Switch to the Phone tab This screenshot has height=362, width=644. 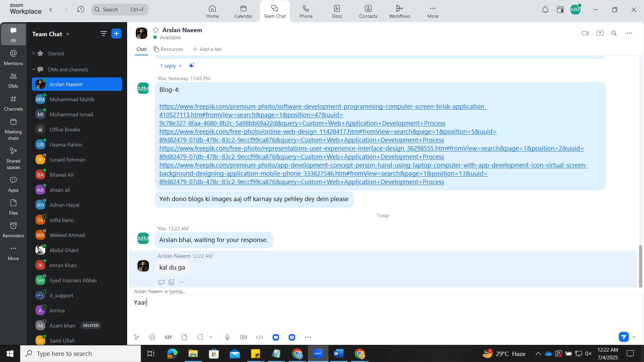(306, 11)
